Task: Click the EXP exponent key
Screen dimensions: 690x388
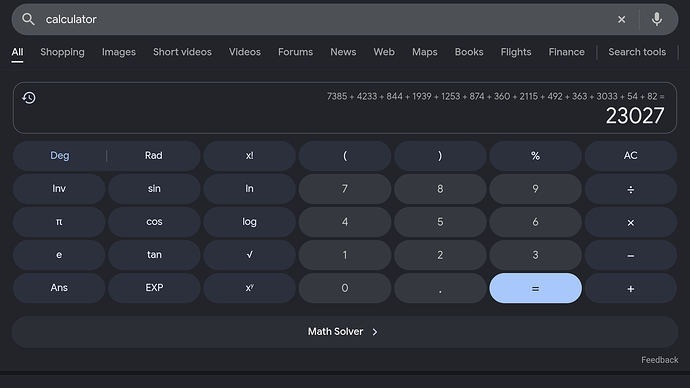Action: click(154, 288)
